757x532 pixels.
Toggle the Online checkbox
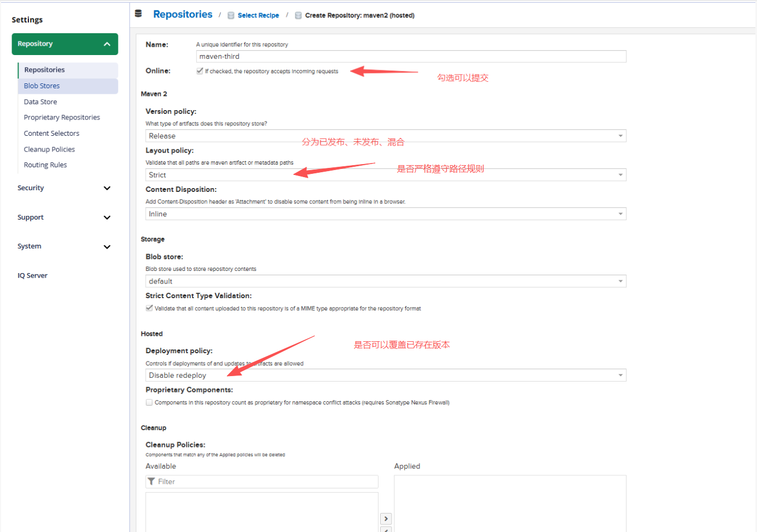tap(200, 71)
